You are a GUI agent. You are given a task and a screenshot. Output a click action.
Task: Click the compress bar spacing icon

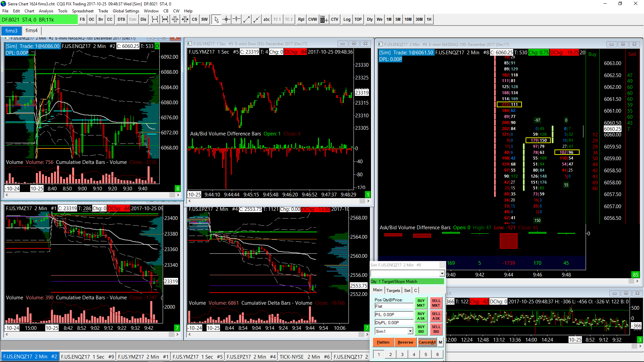175,19
